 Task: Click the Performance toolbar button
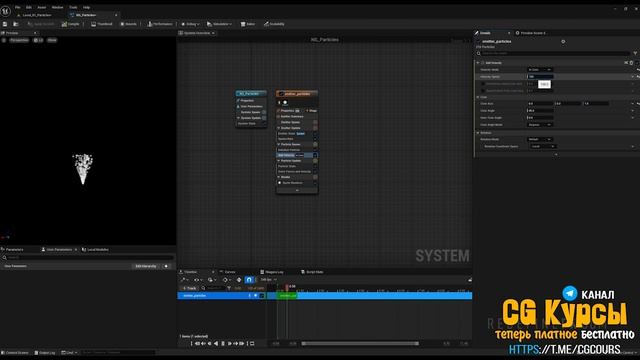coord(160,24)
